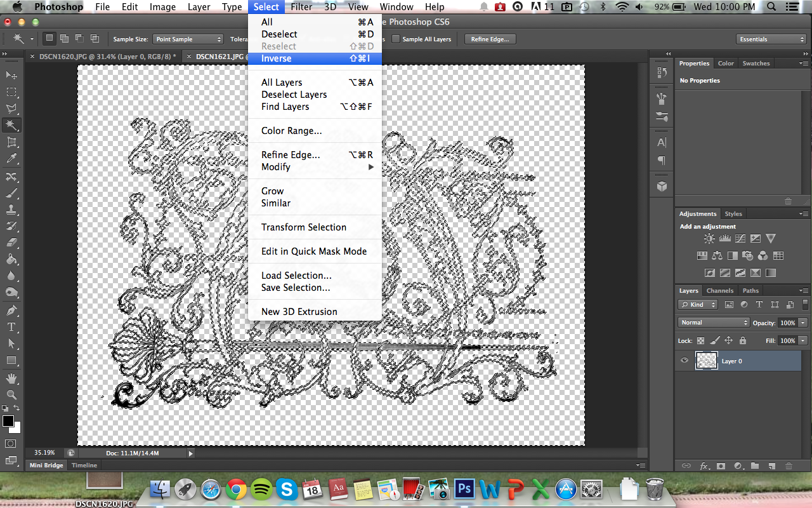The image size is (812, 508).
Task: Open layer style fx menu
Action: tap(704, 466)
